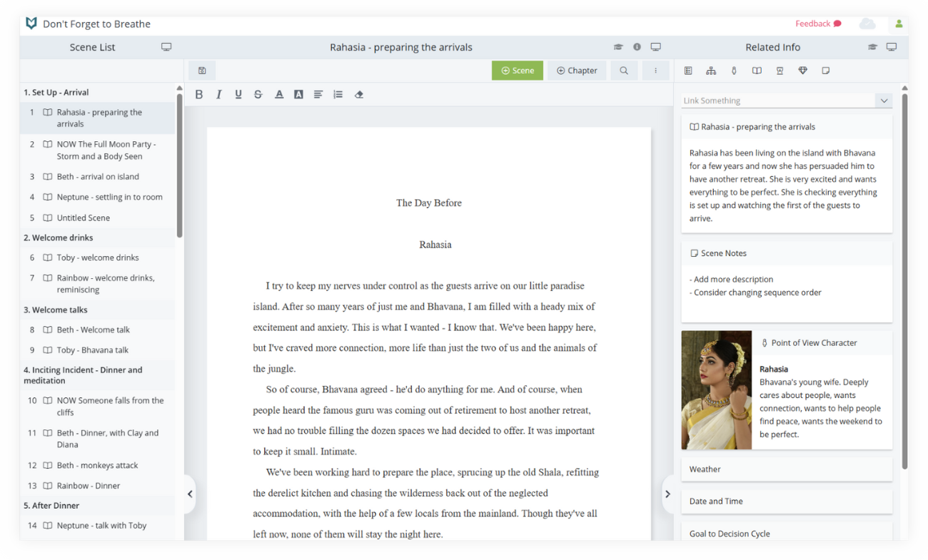Open scene Neptune - talk with Toby
Viewport: 928px width, 560px height.
tap(97, 525)
